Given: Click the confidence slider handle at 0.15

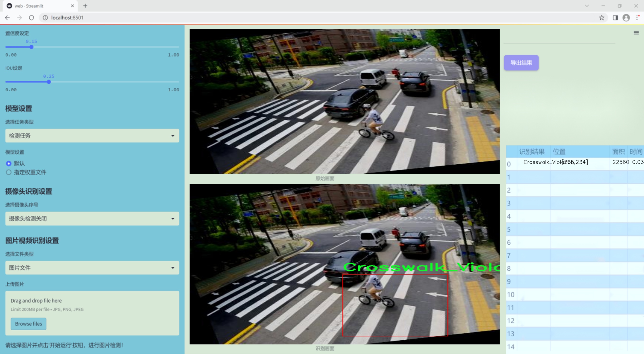Looking at the screenshot, I should (x=32, y=47).
